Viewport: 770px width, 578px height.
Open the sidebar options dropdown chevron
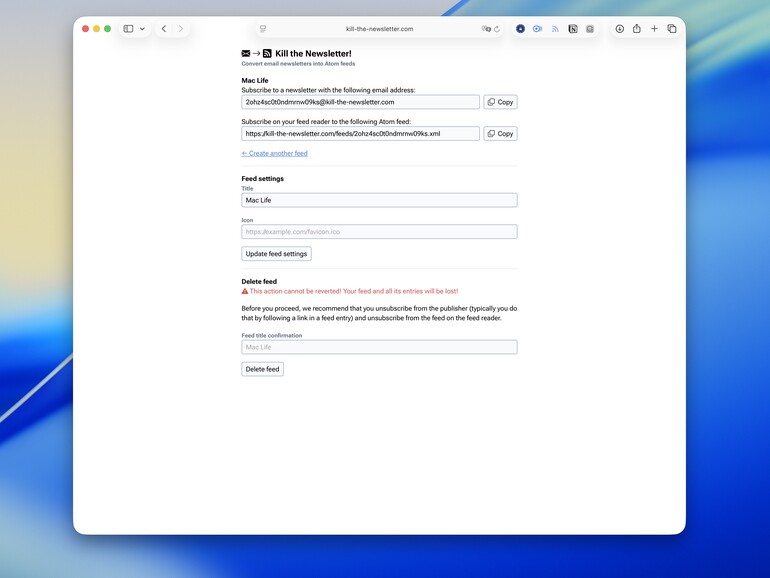click(142, 29)
